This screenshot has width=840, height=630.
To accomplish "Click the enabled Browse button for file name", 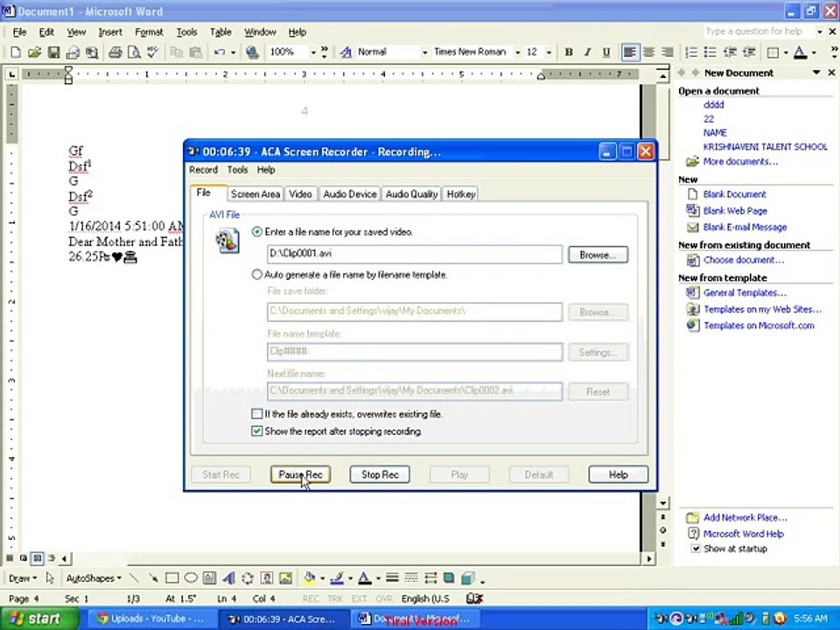I will [598, 255].
